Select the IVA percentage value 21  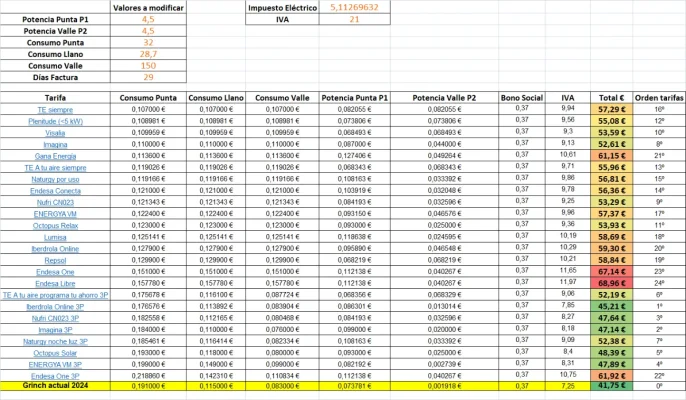(x=354, y=19)
